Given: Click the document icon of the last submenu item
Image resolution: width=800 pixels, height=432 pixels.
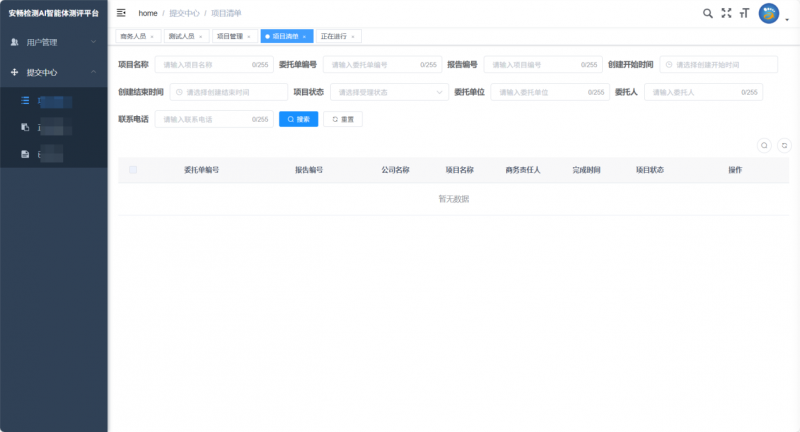Looking at the screenshot, I should (x=26, y=154).
